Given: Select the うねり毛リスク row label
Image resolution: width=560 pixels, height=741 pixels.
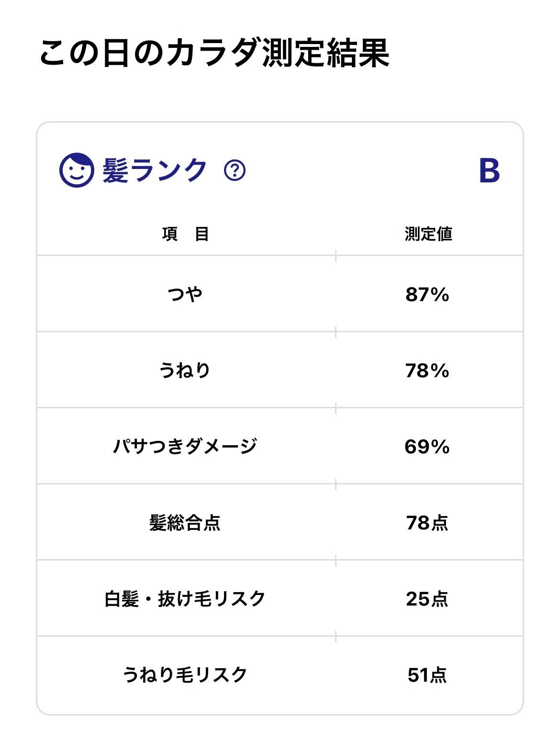Looking at the screenshot, I should (x=185, y=674).
